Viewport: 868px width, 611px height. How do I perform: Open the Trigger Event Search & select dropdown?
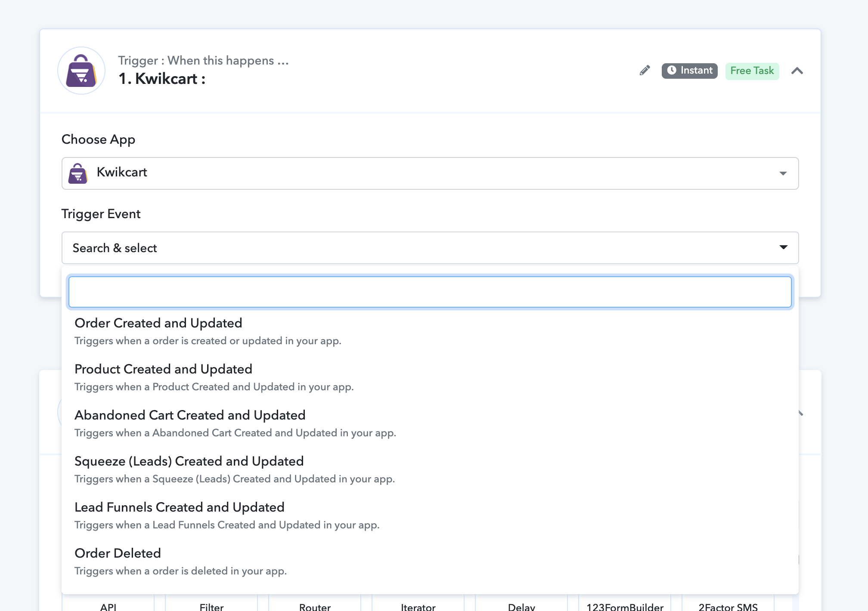[x=430, y=248]
